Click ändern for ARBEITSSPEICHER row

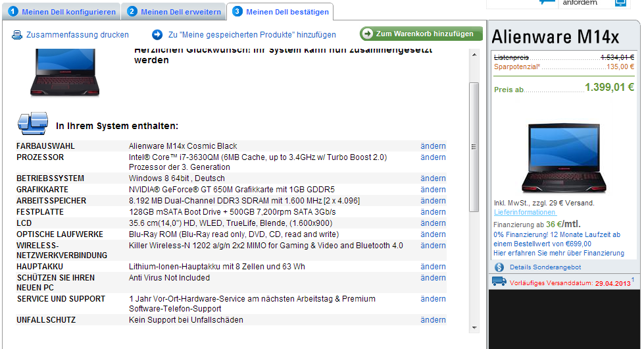[x=433, y=201]
